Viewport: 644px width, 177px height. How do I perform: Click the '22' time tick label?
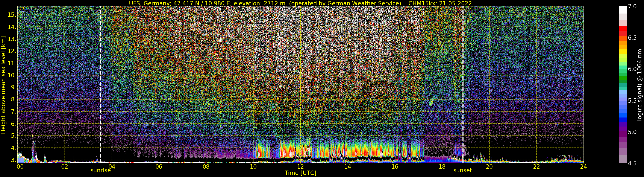coord(536,166)
